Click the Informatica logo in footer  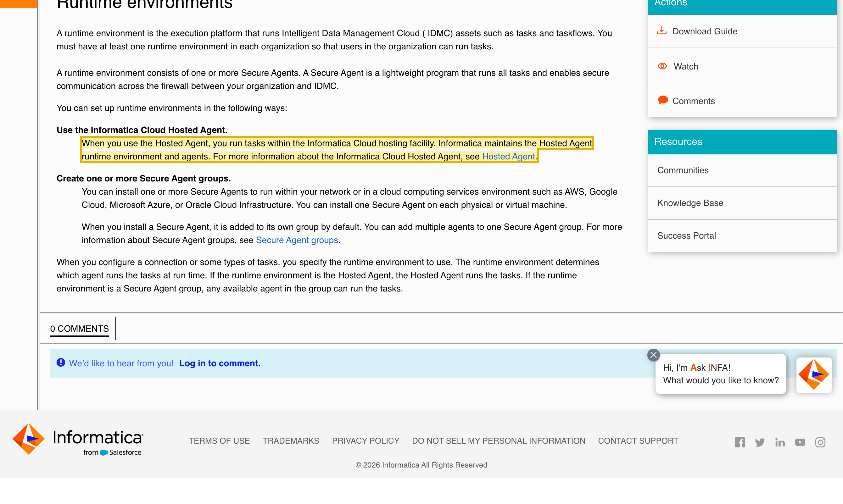[x=78, y=440]
